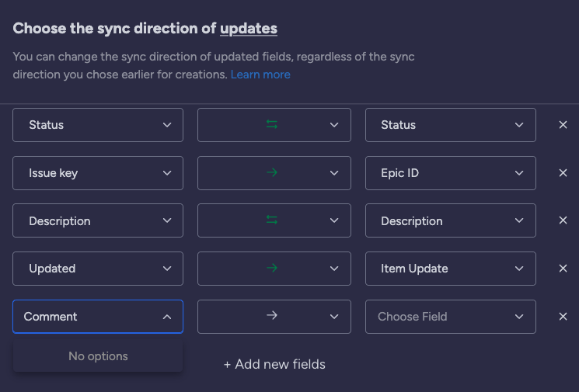Viewport: 579px width, 392px height.
Task: Delete the Issue key to Epic ID row
Action: [563, 172]
